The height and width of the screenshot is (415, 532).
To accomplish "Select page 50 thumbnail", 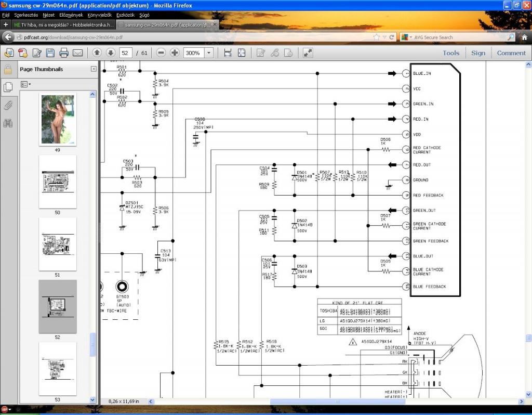I will [58, 181].
